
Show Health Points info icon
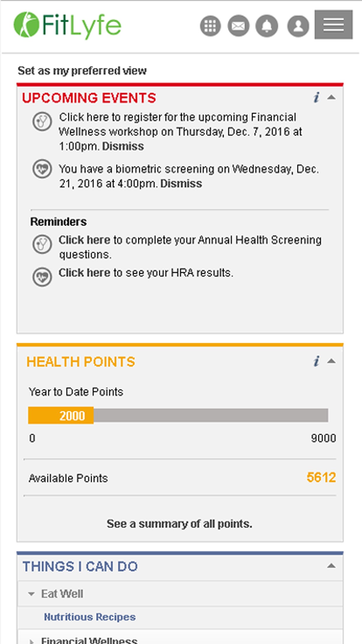(316, 361)
